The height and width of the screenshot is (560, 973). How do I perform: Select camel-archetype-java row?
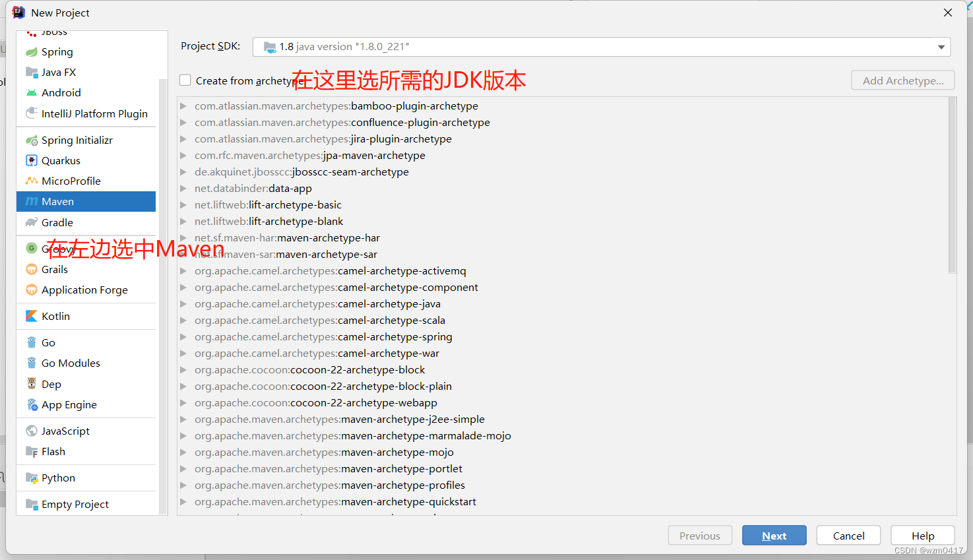563,303
